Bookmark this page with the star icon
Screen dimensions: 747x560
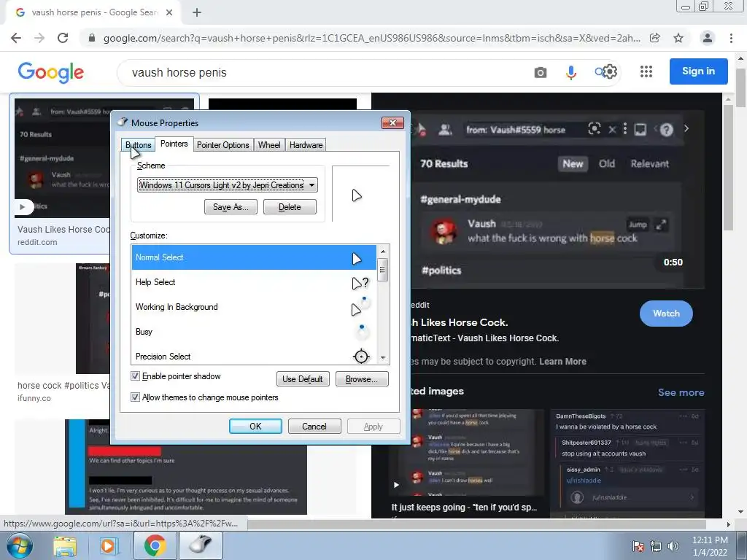point(678,38)
